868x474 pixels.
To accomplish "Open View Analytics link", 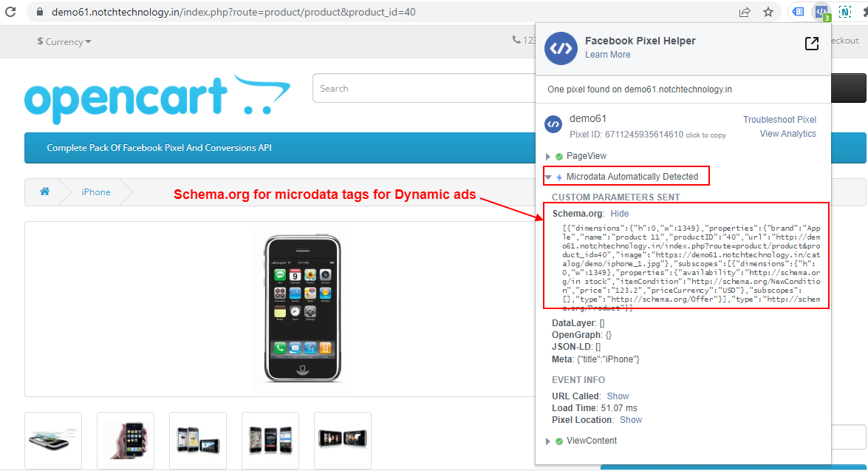I will point(787,134).
